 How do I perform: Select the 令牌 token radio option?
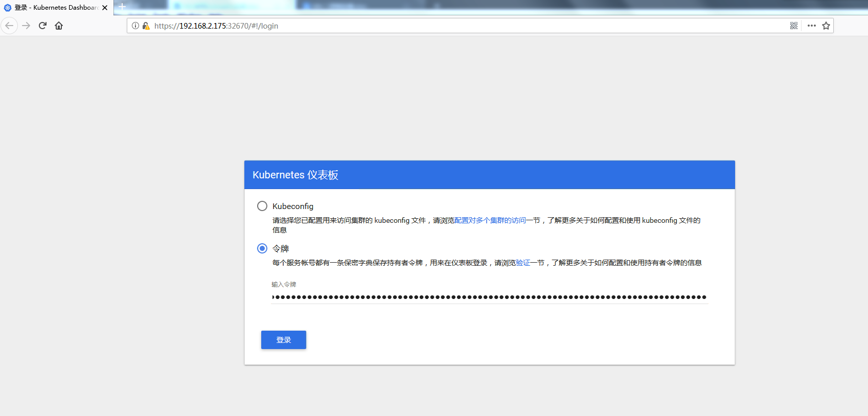pyautogui.click(x=262, y=248)
